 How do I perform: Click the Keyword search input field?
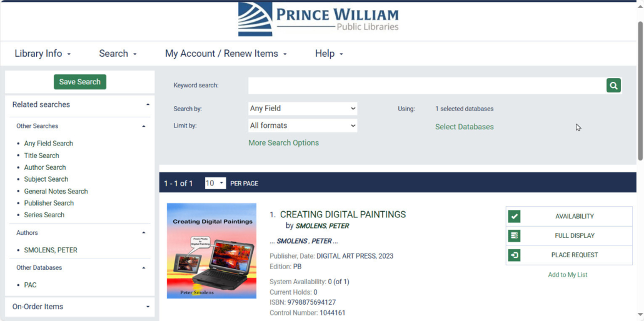pyautogui.click(x=427, y=86)
